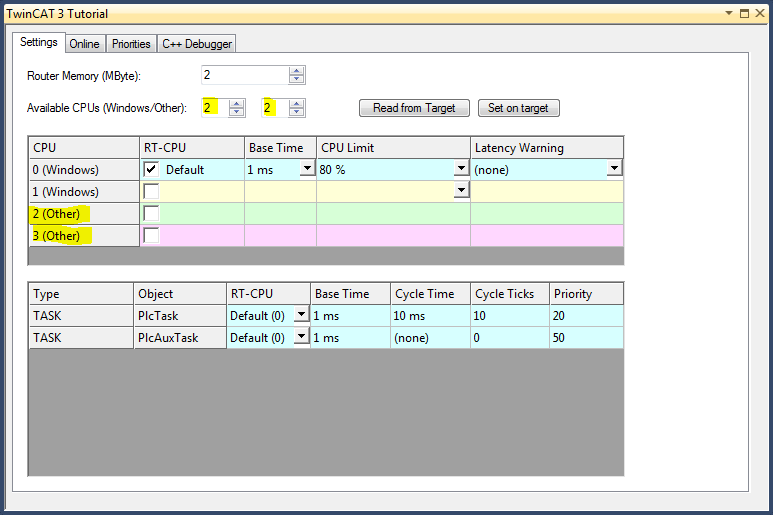
Task: Click the CPU Limit column header
Action: pyautogui.click(x=393, y=148)
